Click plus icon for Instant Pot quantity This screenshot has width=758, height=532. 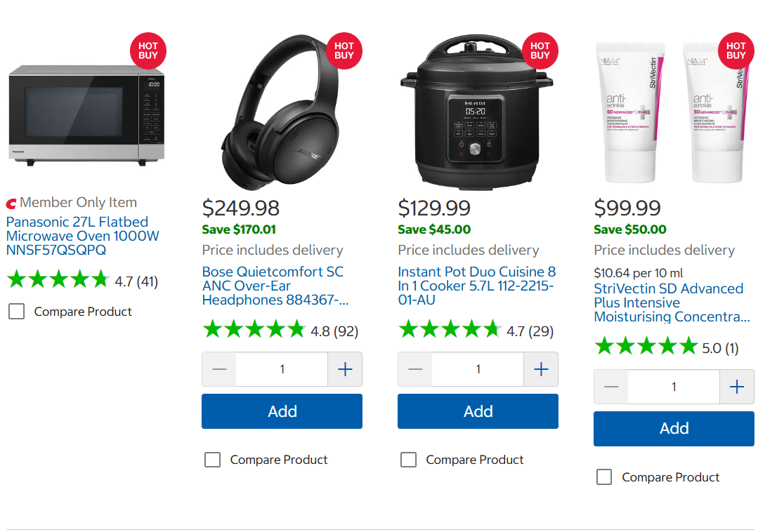click(x=540, y=369)
